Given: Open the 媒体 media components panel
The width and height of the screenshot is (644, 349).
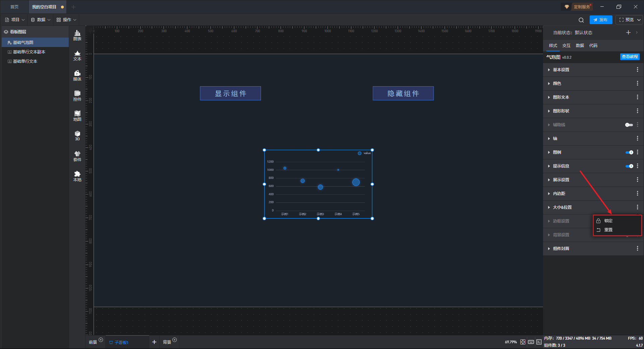Looking at the screenshot, I should (77, 76).
